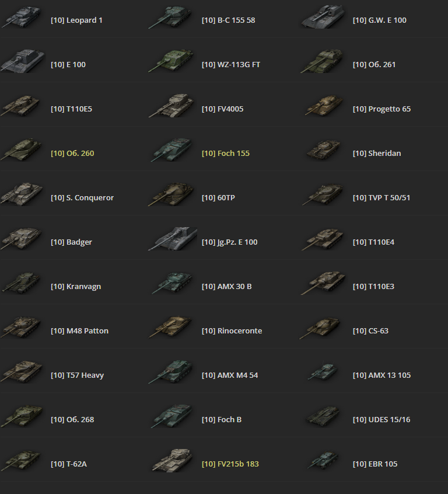Open the TVP T 50/51 entry

(x=381, y=198)
